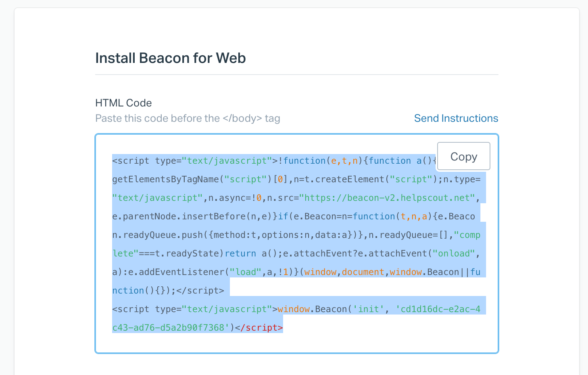Click the red closing script tag
588x375 pixels.
[x=259, y=327]
